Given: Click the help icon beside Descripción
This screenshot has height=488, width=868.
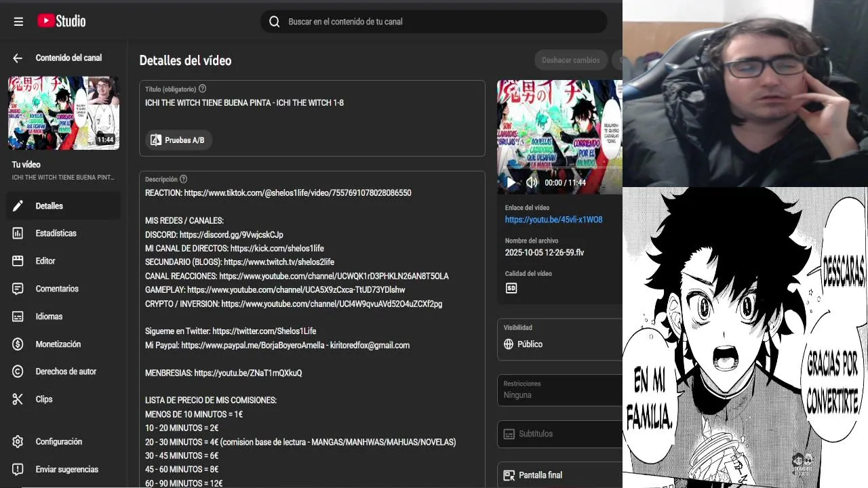Looking at the screenshot, I should (183, 180).
